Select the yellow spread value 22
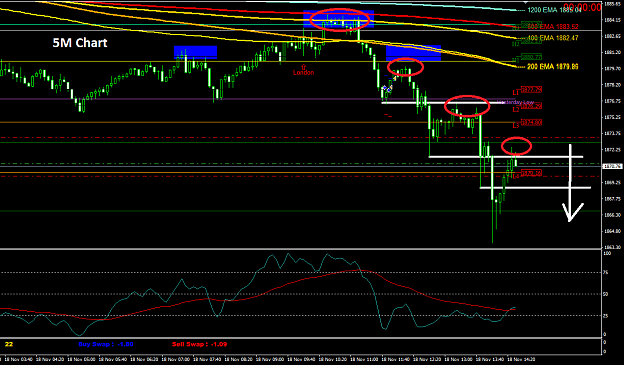The image size is (625, 365). 9,344
